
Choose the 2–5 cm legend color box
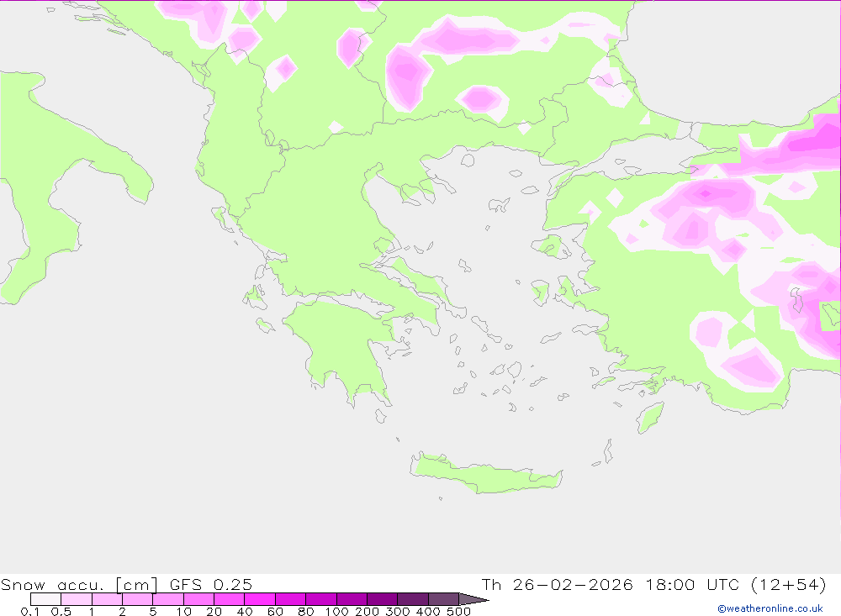[137, 599]
